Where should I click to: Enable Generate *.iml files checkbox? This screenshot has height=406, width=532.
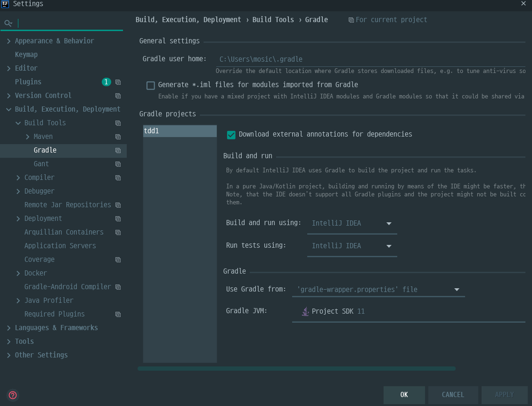(x=151, y=85)
